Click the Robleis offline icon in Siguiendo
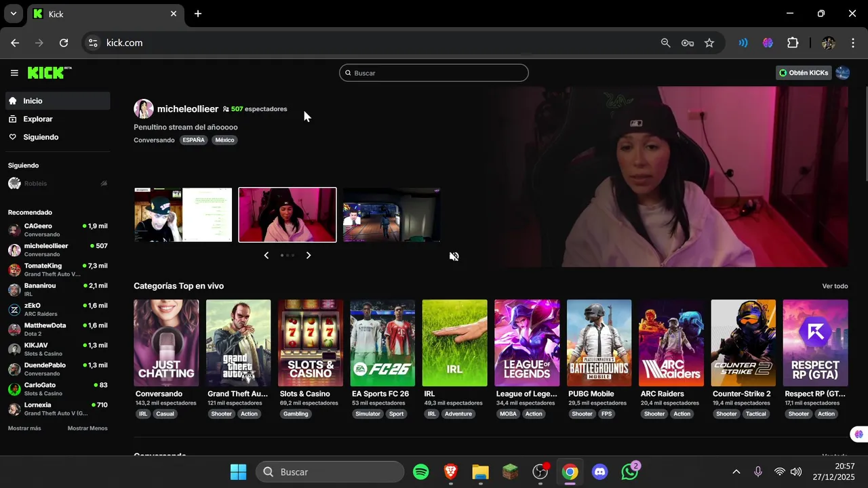This screenshot has height=488, width=868. pos(104,184)
